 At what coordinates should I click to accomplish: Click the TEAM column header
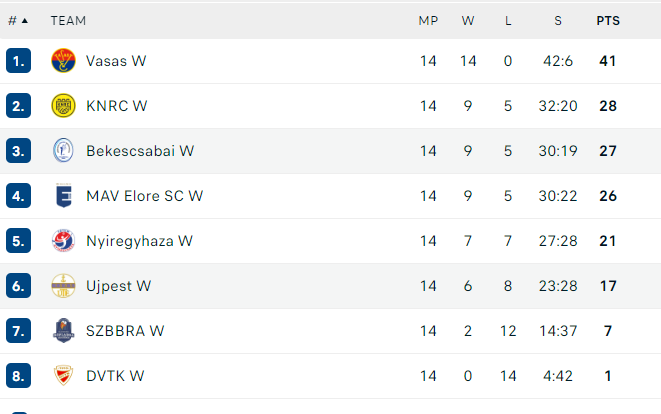[68, 20]
